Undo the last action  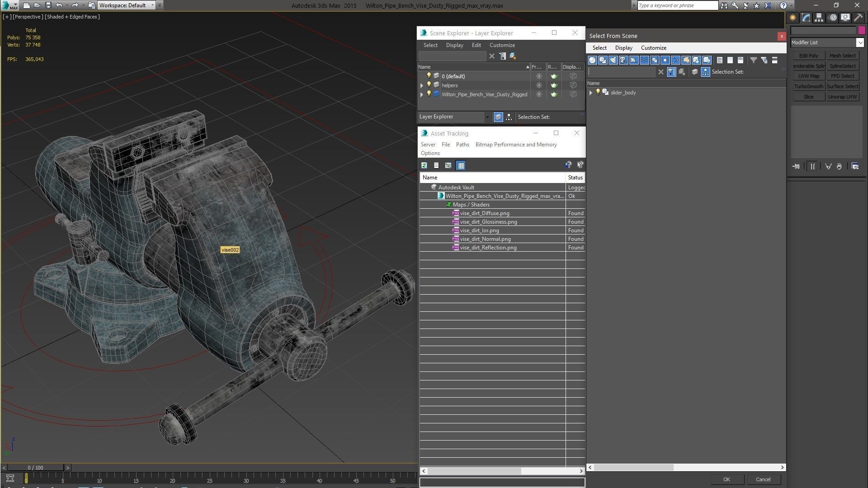[x=59, y=5]
